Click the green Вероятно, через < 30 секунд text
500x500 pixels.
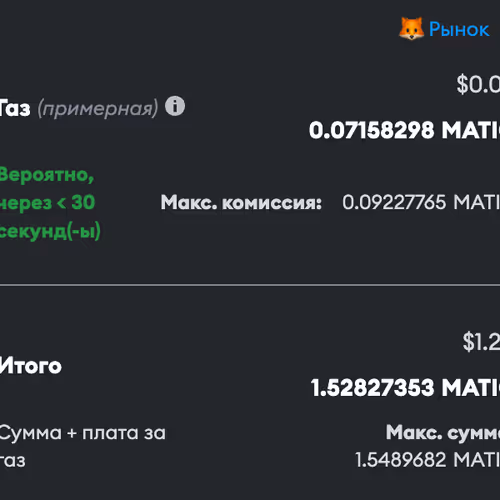tap(50, 202)
